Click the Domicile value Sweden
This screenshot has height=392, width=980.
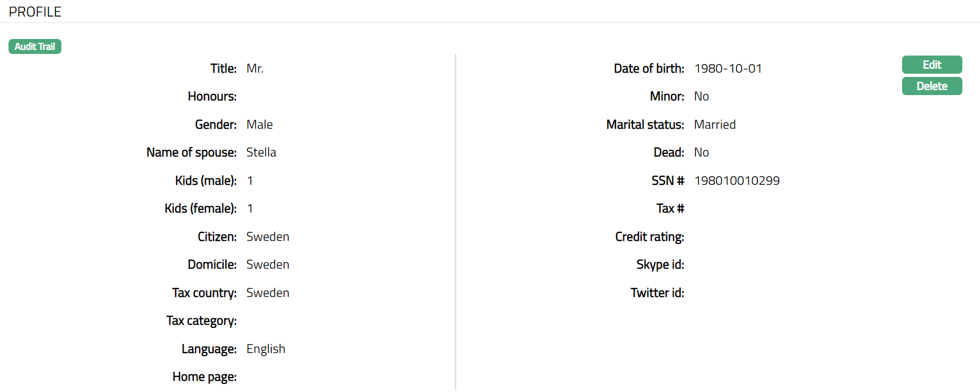[267, 264]
